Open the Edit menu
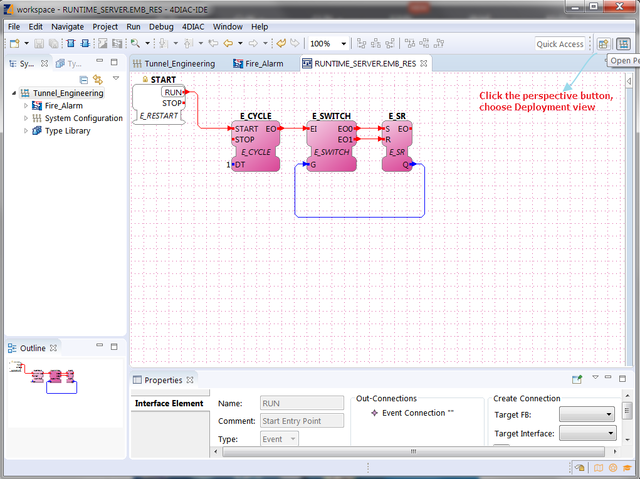Screen dimensions: 640x479 [36, 27]
